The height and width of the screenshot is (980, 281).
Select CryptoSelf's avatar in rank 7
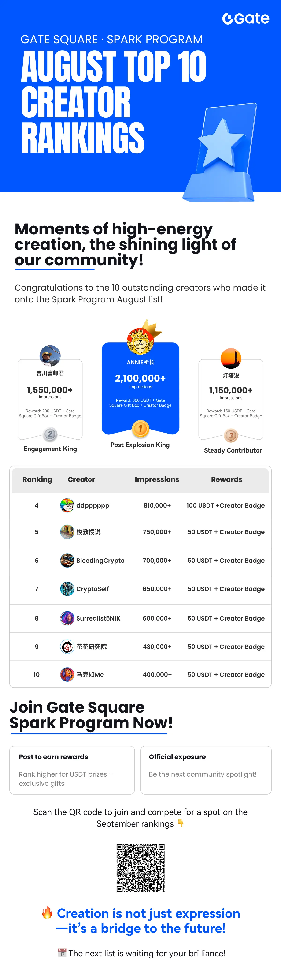point(67,588)
